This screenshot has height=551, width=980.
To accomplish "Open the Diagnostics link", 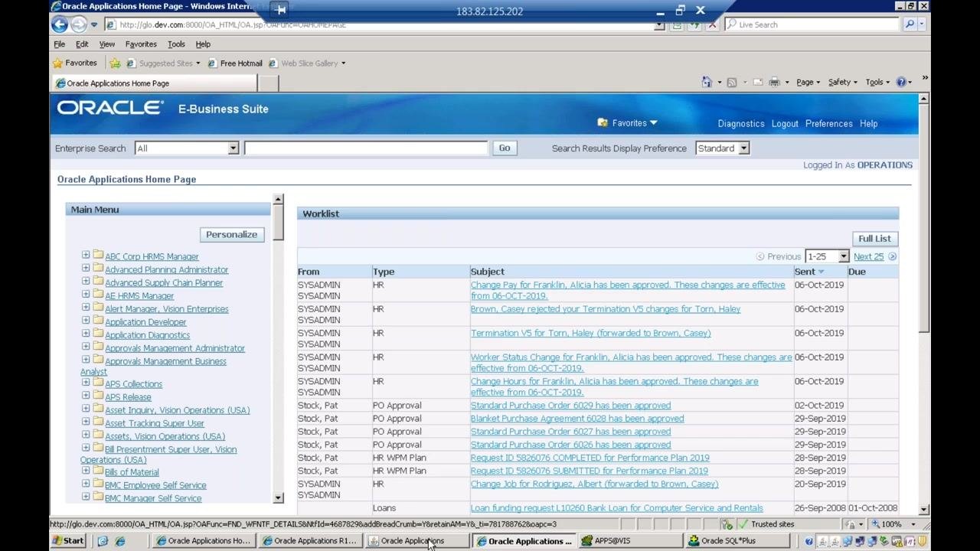I will tap(741, 124).
